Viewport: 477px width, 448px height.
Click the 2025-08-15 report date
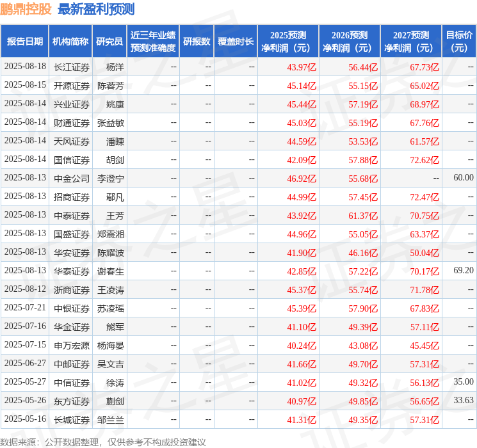click(25, 85)
